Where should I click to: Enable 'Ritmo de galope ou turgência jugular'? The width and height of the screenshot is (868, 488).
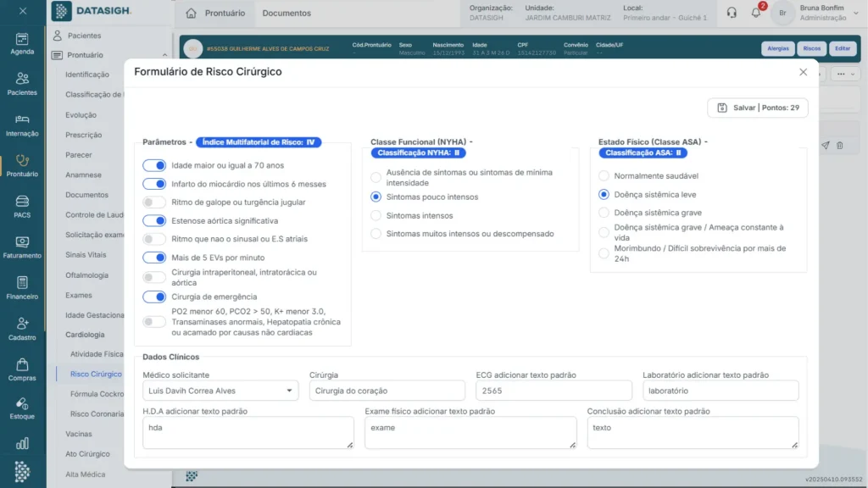[154, 202]
